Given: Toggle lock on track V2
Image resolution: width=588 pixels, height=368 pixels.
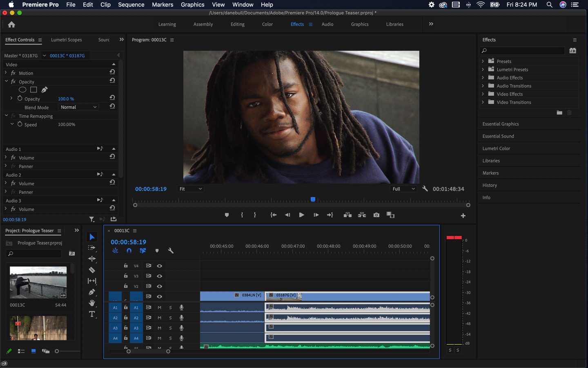Looking at the screenshot, I should point(126,286).
